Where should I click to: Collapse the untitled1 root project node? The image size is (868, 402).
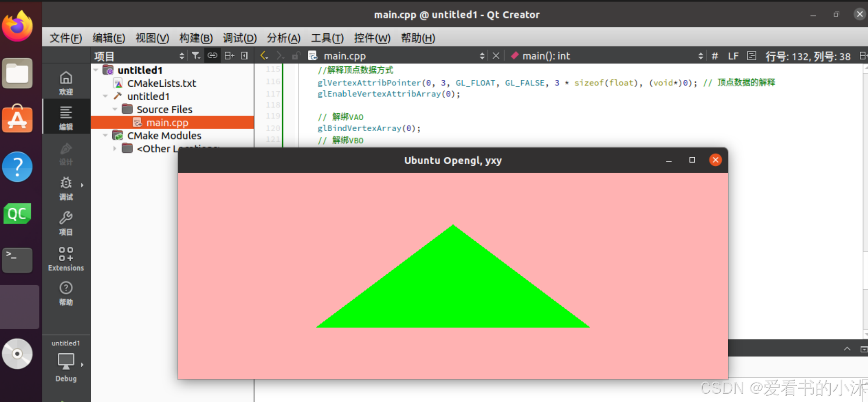pyautogui.click(x=96, y=70)
